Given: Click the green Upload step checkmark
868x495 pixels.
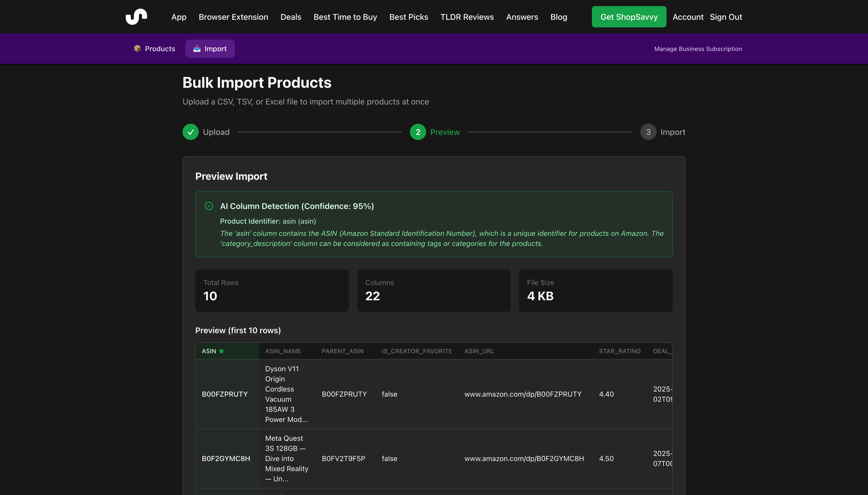Looking at the screenshot, I should (x=190, y=132).
